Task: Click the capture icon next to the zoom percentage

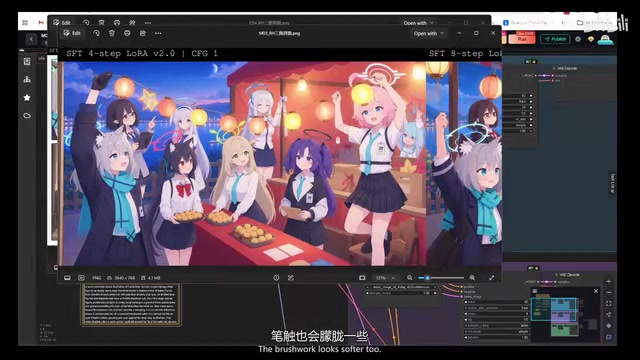Action: pyautogui.click(x=362, y=278)
